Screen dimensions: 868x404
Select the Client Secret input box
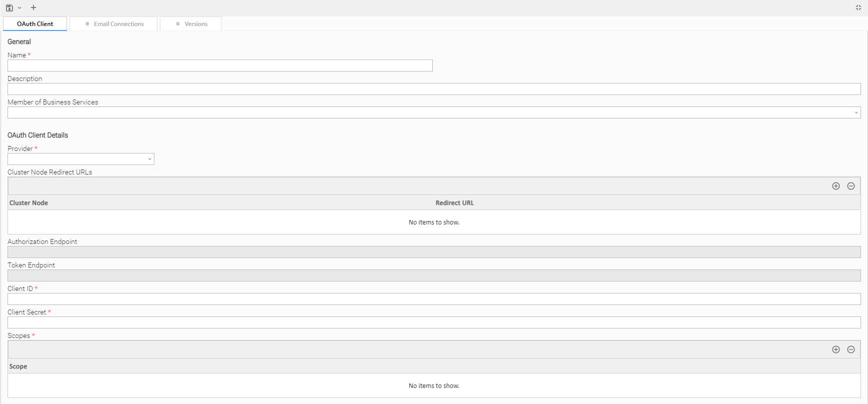tap(434, 322)
